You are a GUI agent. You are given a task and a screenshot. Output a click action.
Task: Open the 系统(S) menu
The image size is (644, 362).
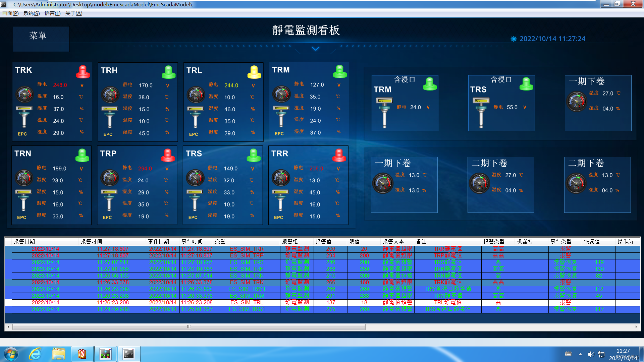(32, 13)
